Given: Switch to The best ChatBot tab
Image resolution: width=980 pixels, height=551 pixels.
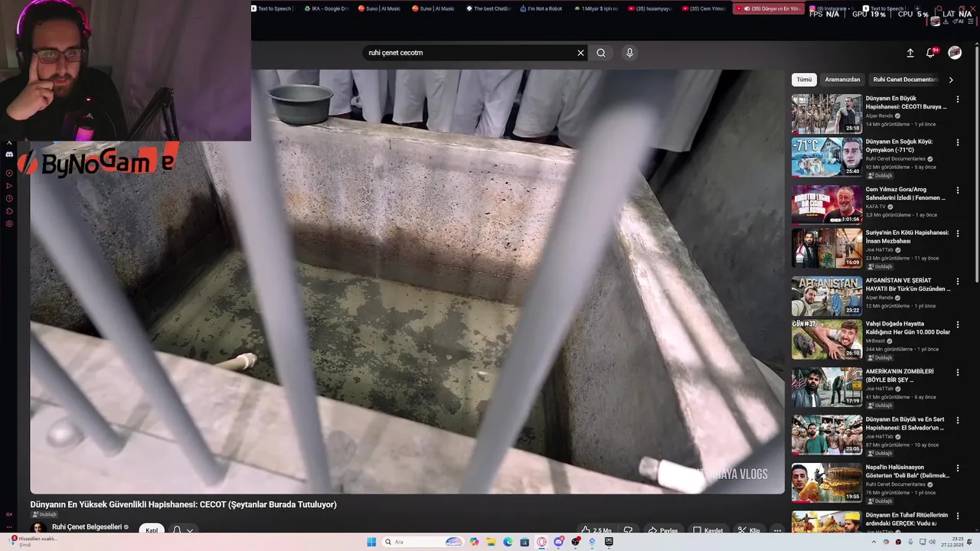Looking at the screenshot, I should [x=488, y=8].
